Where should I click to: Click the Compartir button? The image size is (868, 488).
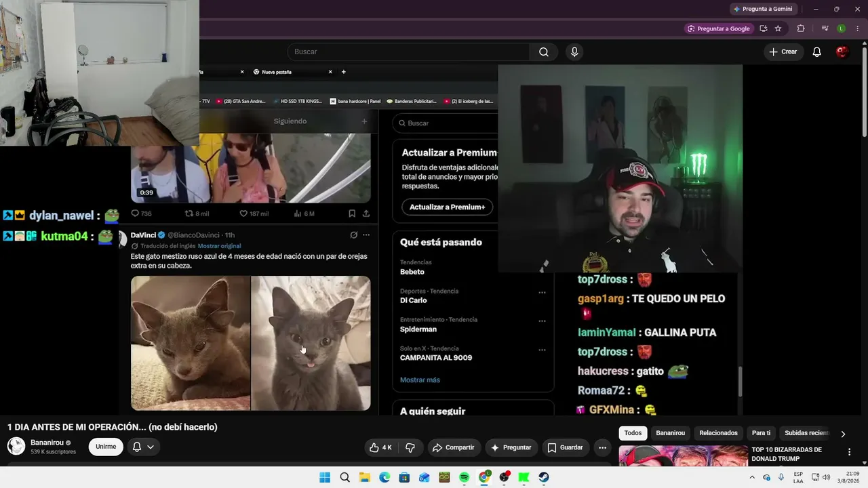point(454,447)
